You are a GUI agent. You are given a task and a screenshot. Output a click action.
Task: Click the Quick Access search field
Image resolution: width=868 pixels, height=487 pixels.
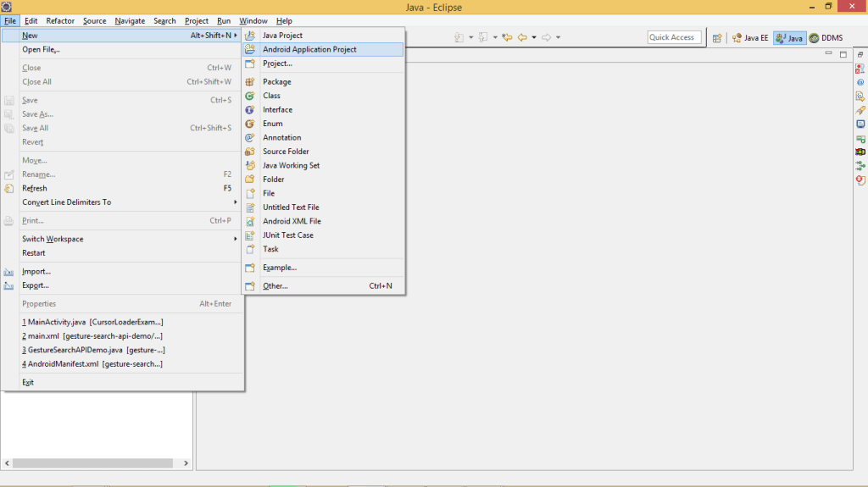click(674, 37)
